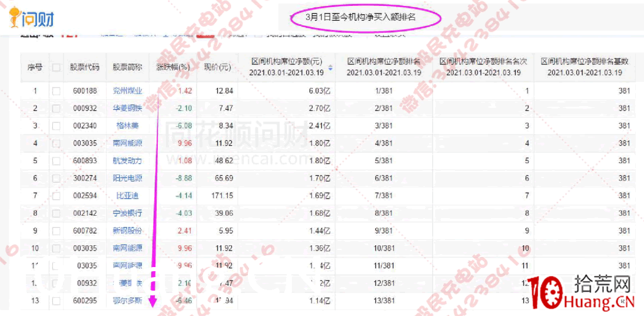Viewport: 644px width, 316px height.
Task: Open the 阳光电源 stock link
Action: click(x=127, y=178)
